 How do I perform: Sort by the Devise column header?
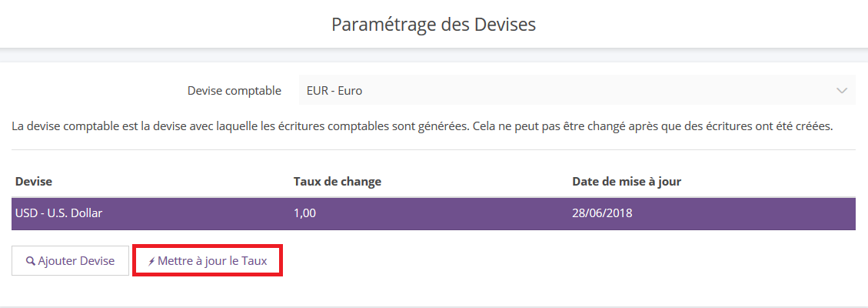[34, 182]
